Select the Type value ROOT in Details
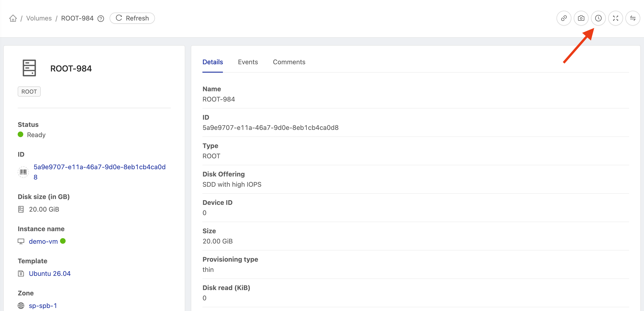Viewport: 644px width, 311px height. (x=211, y=156)
